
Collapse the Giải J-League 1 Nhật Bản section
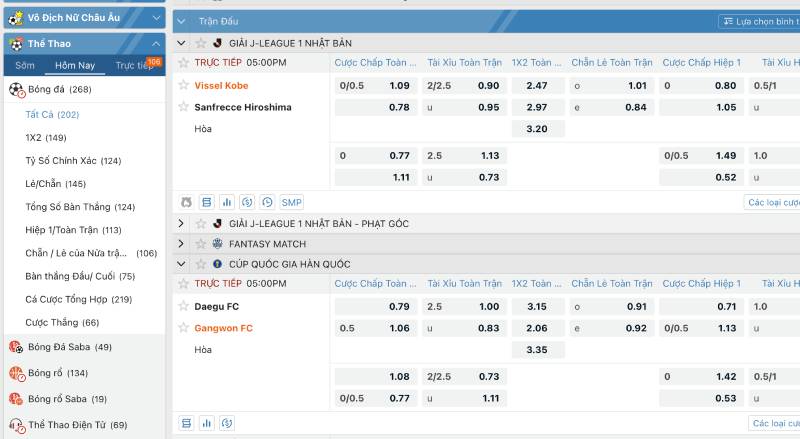181,43
